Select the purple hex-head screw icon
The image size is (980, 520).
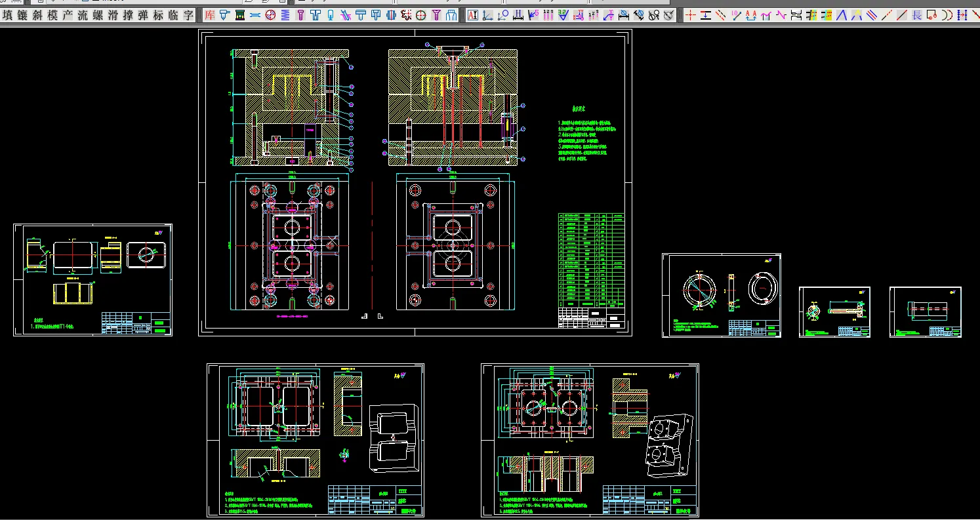click(x=301, y=15)
